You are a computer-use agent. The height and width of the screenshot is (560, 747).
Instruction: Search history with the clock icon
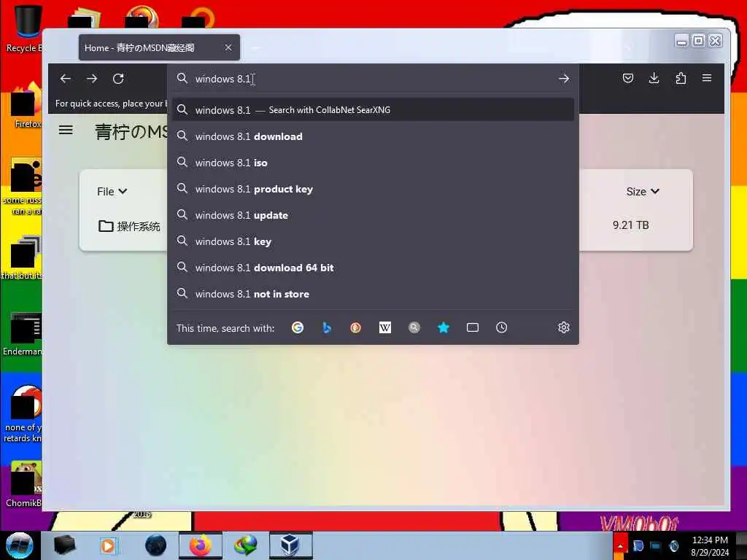point(501,327)
